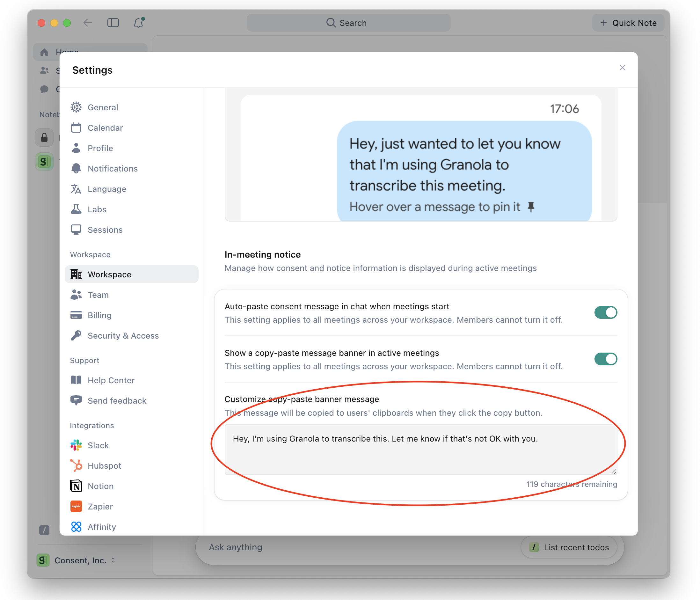700x600 pixels.
Task: Open the notifications bell icon in toolbar
Action: 139,22
